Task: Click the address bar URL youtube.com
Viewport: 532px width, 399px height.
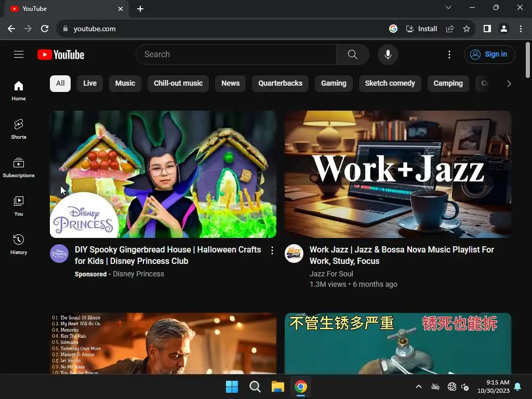Action: pos(95,29)
